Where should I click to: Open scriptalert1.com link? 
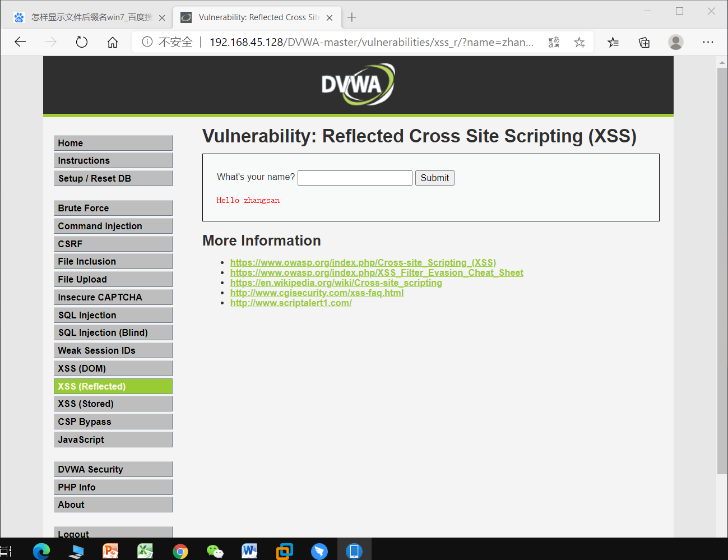point(291,303)
